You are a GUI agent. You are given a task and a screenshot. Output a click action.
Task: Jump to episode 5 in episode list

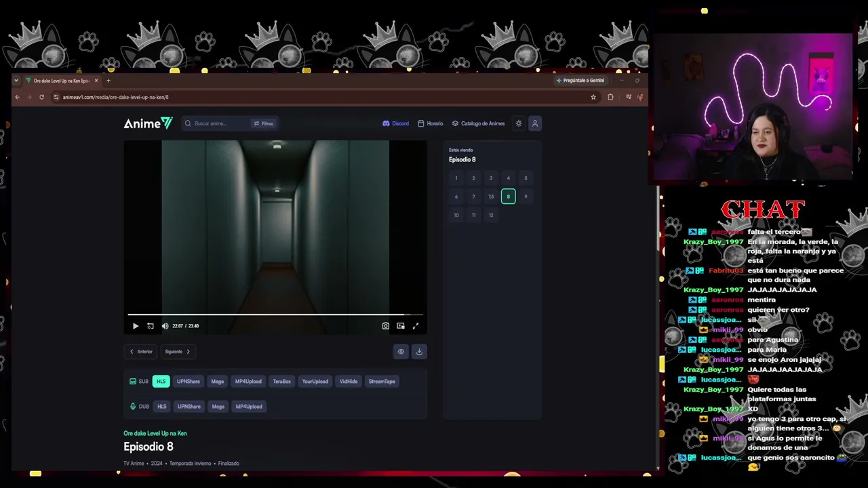pyautogui.click(x=526, y=178)
